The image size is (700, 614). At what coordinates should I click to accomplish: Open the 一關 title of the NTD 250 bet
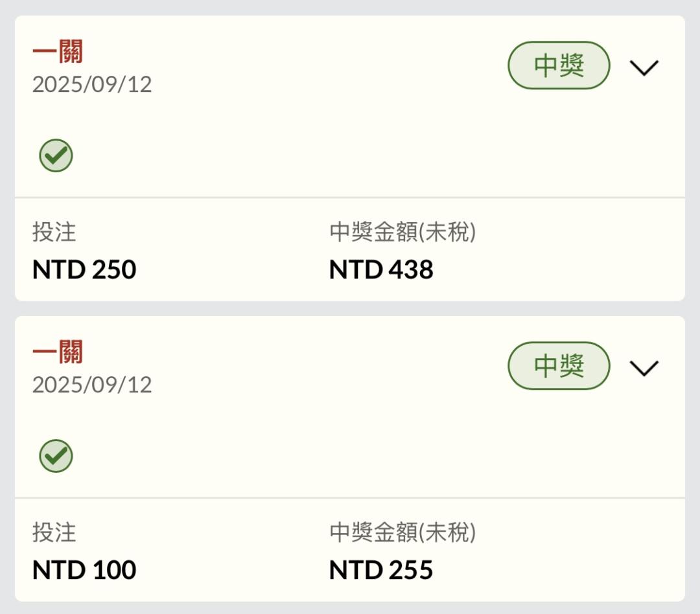click(x=58, y=52)
